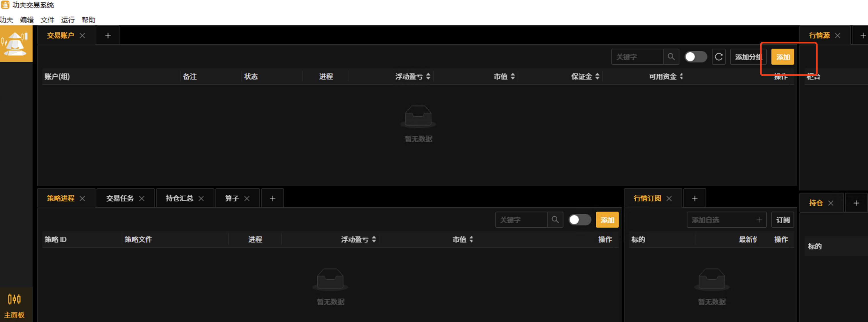868x322 pixels.
Task: Toggle the switch in 策略进程 panel
Action: (579, 220)
